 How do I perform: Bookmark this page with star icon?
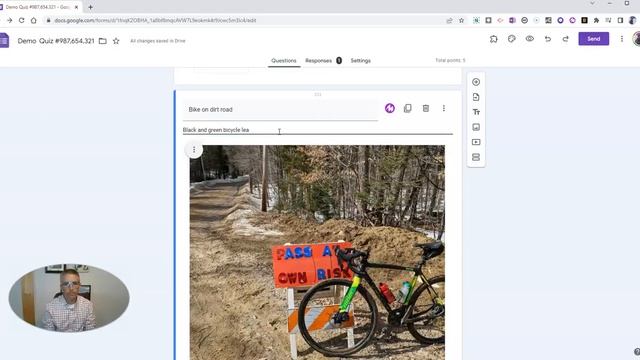point(461,20)
